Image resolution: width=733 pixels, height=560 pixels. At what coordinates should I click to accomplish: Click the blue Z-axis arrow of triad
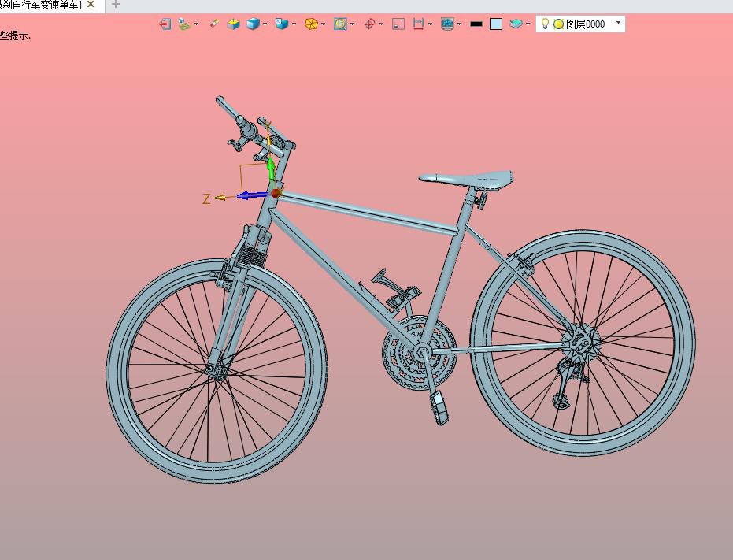[x=251, y=195]
